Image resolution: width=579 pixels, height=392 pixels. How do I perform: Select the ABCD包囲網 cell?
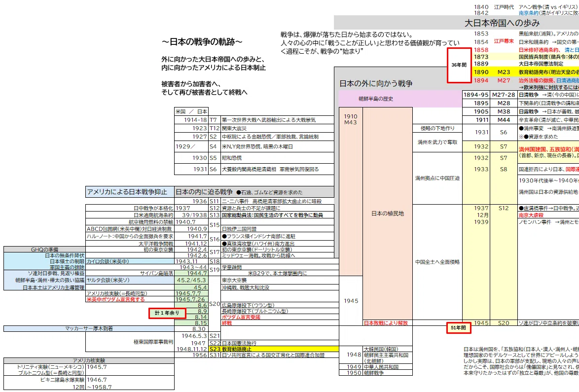click(x=130, y=229)
